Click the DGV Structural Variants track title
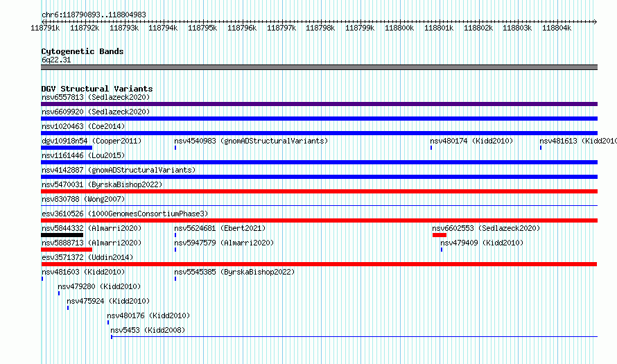 tap(97, 89)
